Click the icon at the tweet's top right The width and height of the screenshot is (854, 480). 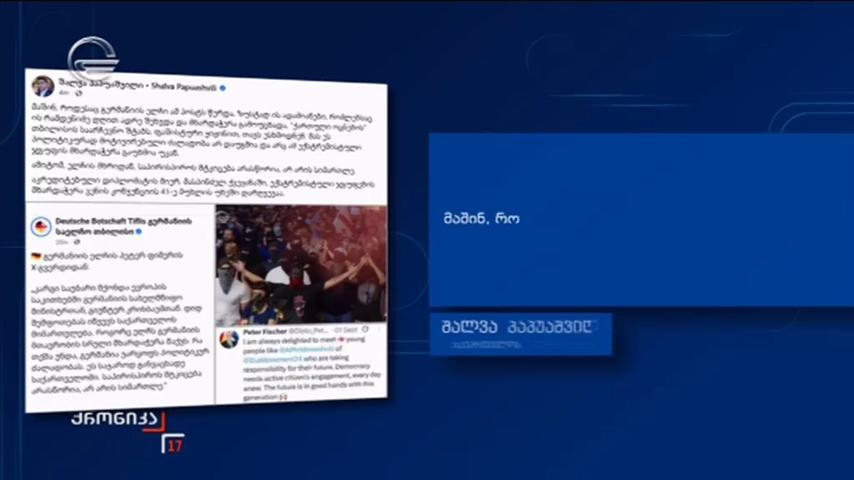pos(365,330)
